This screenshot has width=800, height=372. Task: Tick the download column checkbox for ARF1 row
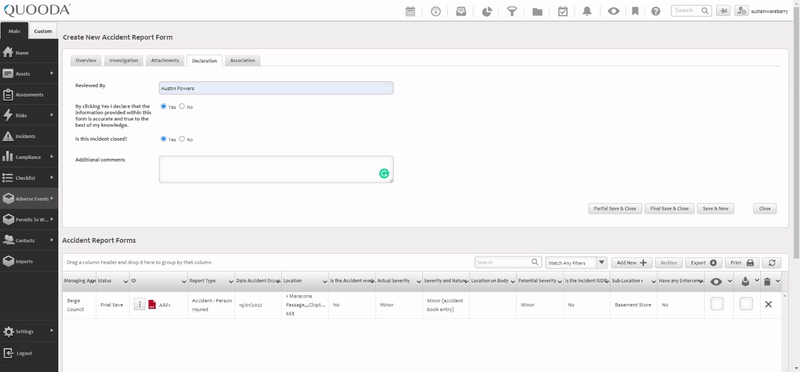click(x=746, y=304)
